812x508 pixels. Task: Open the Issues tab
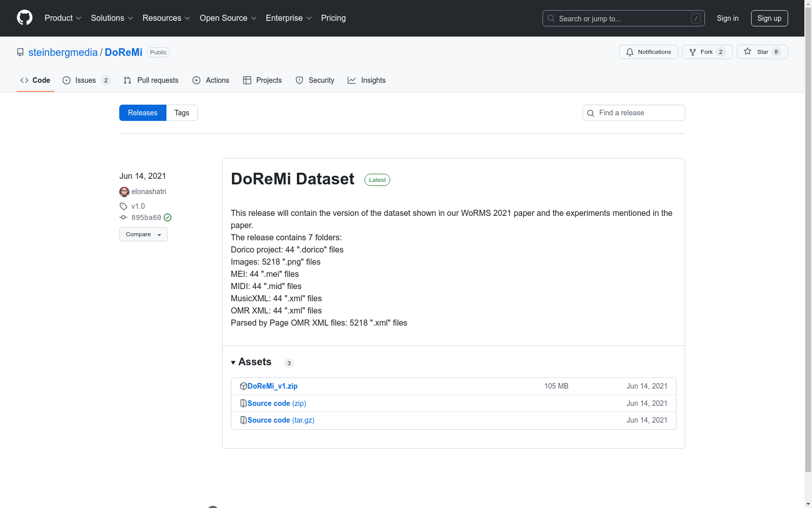86,80
